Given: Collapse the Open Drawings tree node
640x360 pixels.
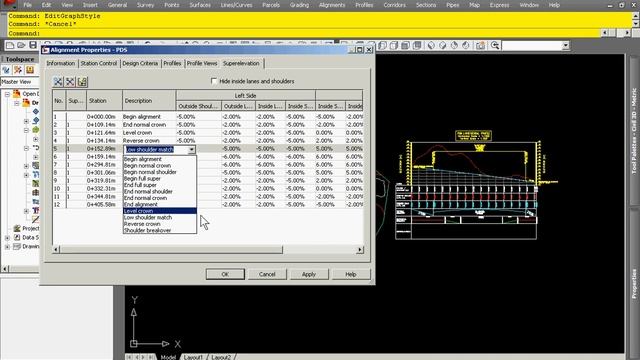Looking at the screenshot, I should pyautogui.click(x=7, y=94).
